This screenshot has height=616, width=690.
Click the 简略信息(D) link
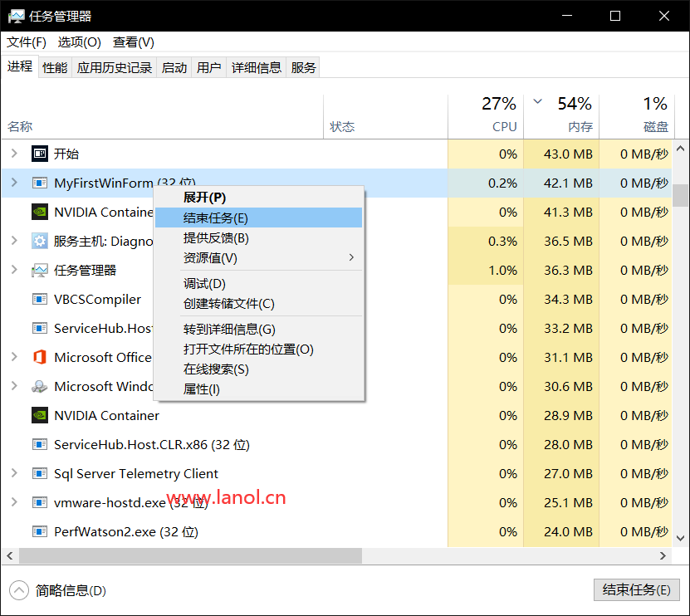click(x=71, y=590)
